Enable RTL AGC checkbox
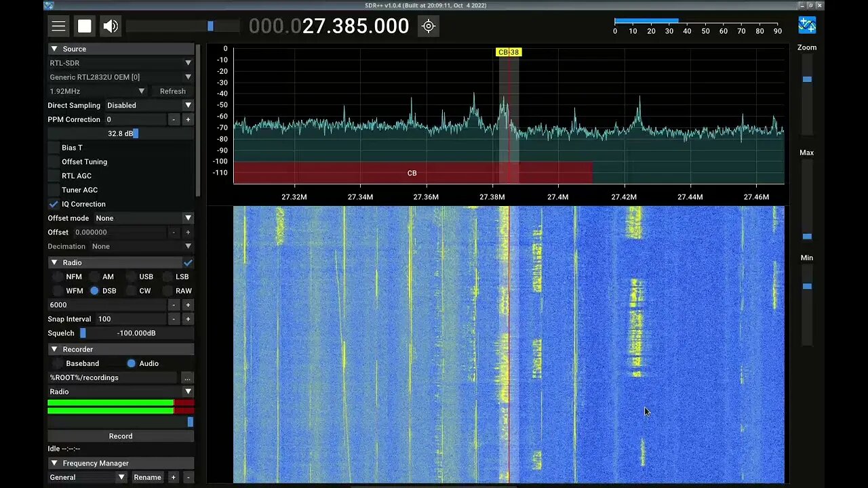Image resolution: width=868 pixels, height=488 pixels. (x=54, y=176)
